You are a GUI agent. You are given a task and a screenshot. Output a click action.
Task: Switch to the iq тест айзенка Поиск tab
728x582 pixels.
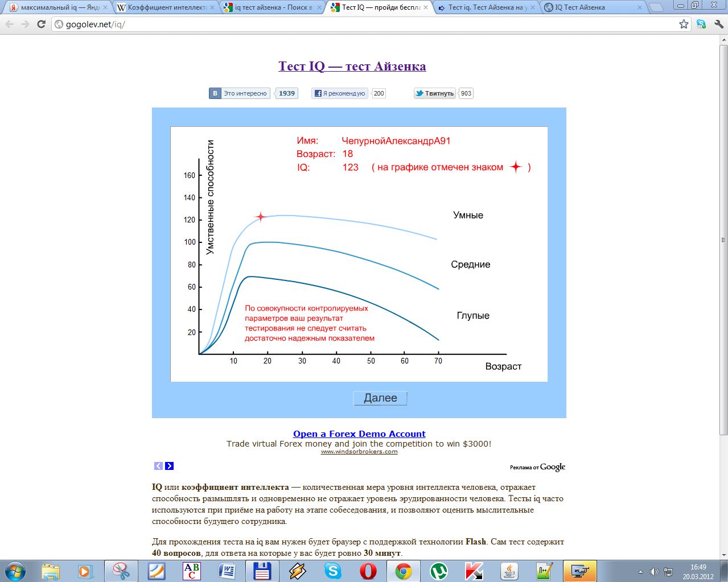tap(273, 7)
